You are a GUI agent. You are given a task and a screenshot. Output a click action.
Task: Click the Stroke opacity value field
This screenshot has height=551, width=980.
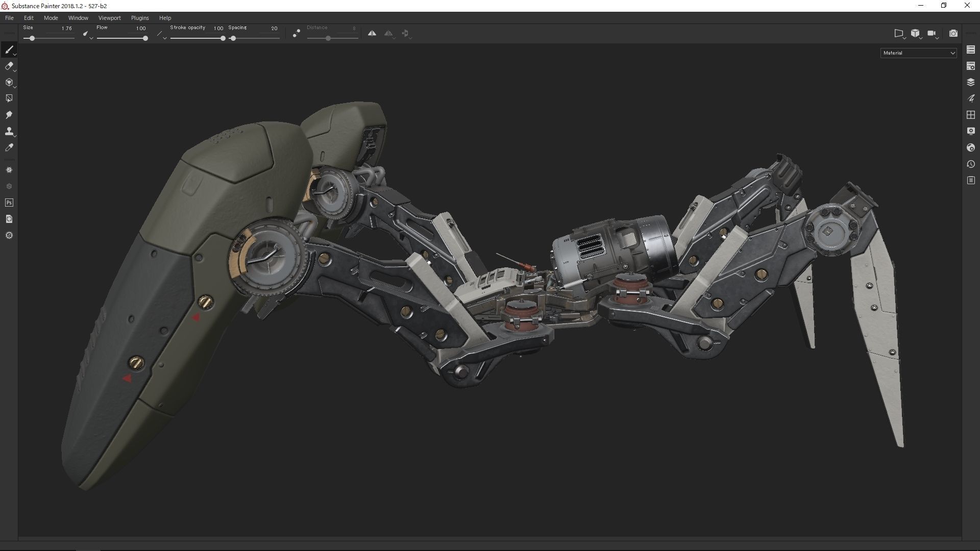point(218,29)
